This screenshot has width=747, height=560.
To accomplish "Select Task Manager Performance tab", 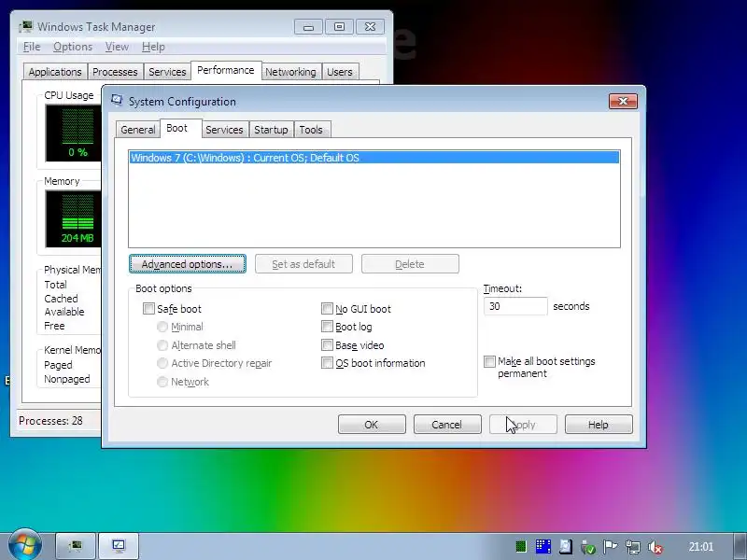I will tap(226, 70).
